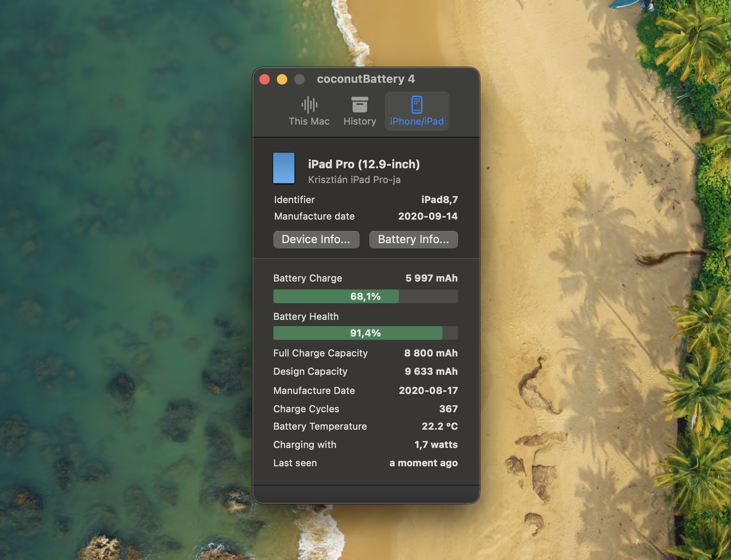731x560 pixels.
Task: Click the 8 800 mAh full charge value
Action: (x=431, y=353)
